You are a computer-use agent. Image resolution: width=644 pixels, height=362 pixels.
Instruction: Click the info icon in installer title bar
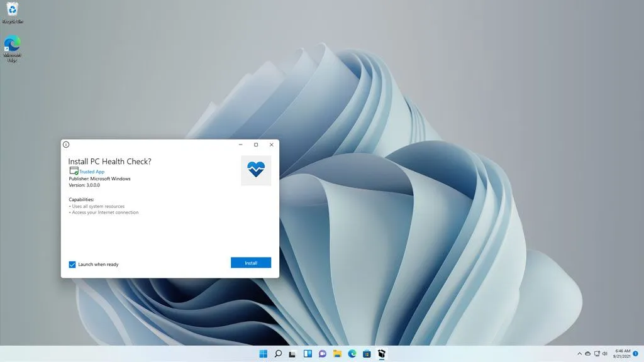pos(67,145)
